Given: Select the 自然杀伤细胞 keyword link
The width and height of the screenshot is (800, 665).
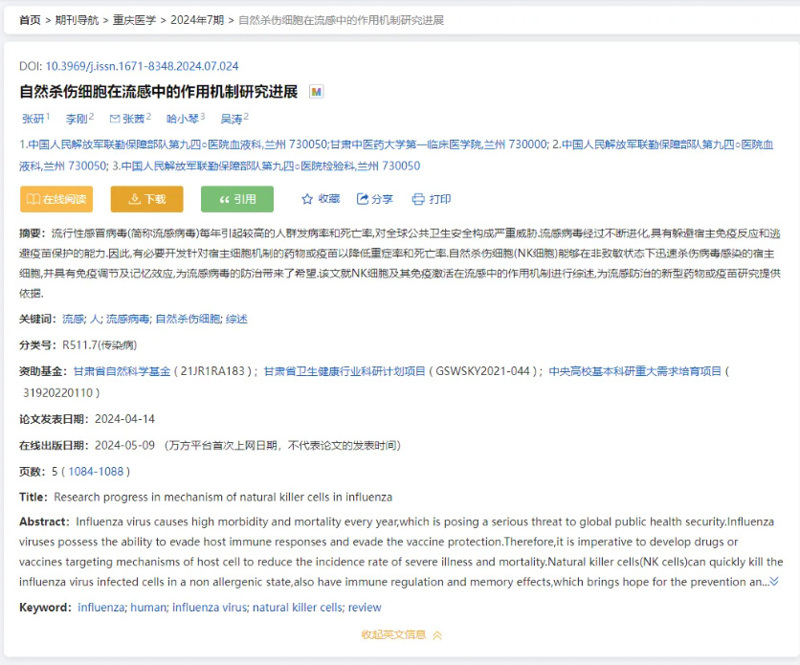Looking at the screenshot, I should [x=188, y=319].
